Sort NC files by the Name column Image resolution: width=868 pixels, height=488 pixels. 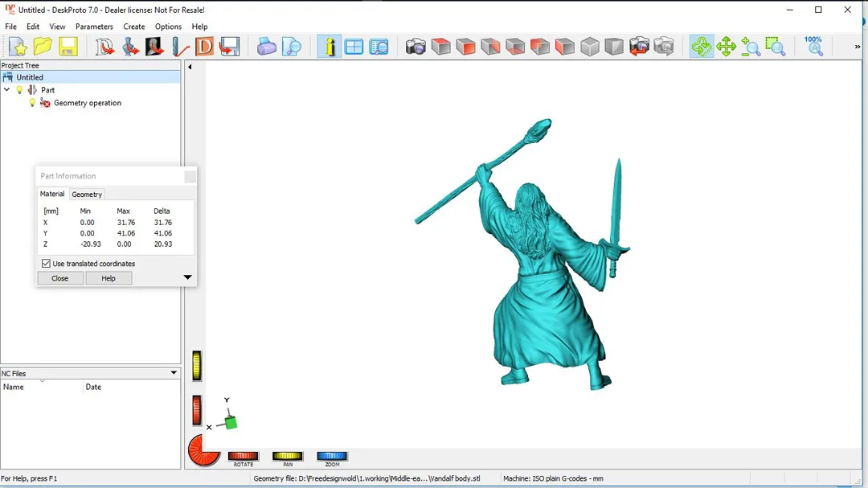click(42, 388)
